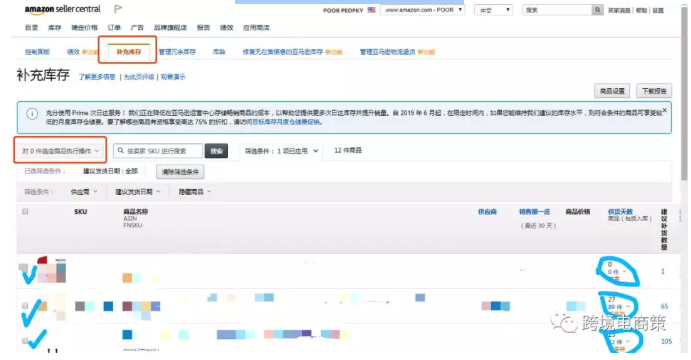This screenshot has width=691, height=360.
Task: Open the 供应商 filter dropdown
Action: pyautogui.click(x=84, y=192)
